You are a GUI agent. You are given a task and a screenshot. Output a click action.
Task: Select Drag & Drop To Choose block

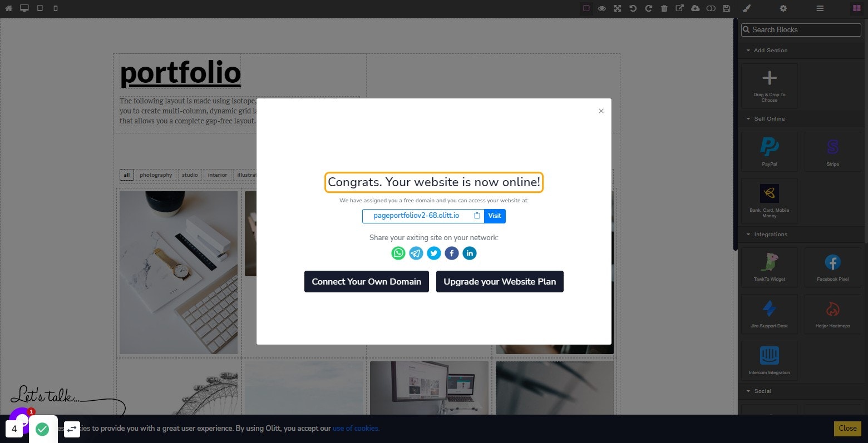[x=770, y=86]
